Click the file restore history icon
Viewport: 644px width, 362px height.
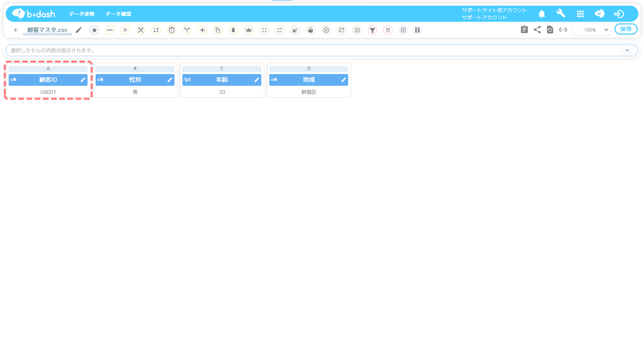(550, 30)
